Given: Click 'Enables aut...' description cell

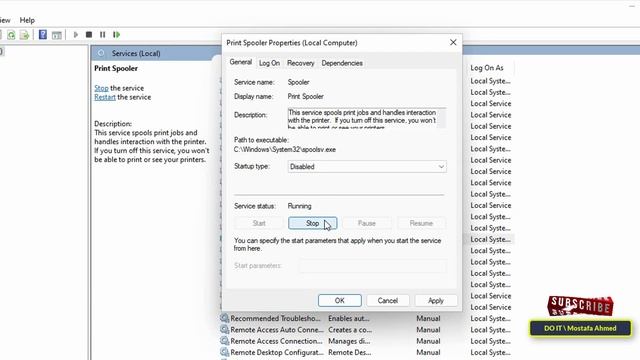Looking at the screenshot, I should 349,318.
